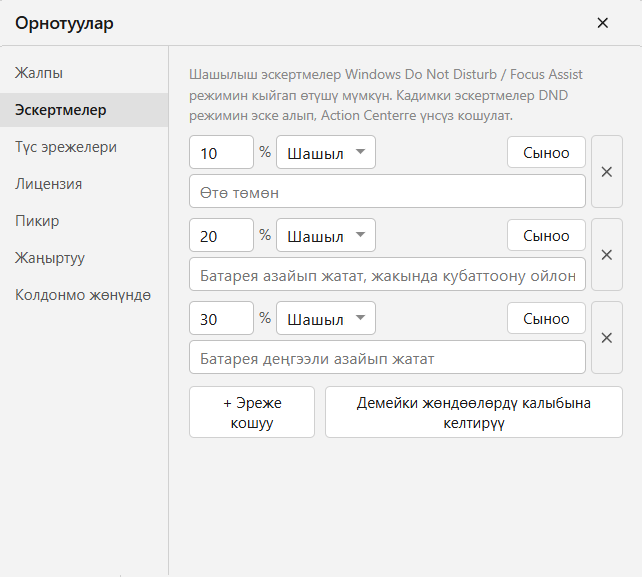Close the Орнотуулар settings dialog

point(602,23)
